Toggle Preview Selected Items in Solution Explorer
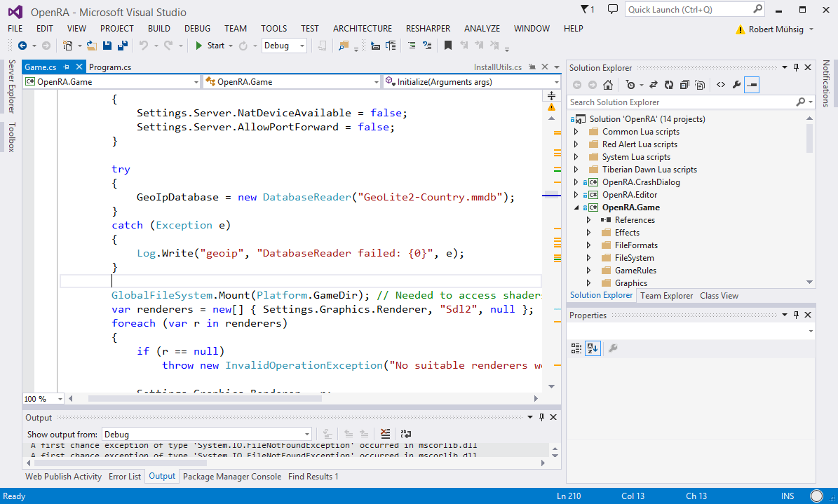 pyautogui.click(x=752, y=85)
